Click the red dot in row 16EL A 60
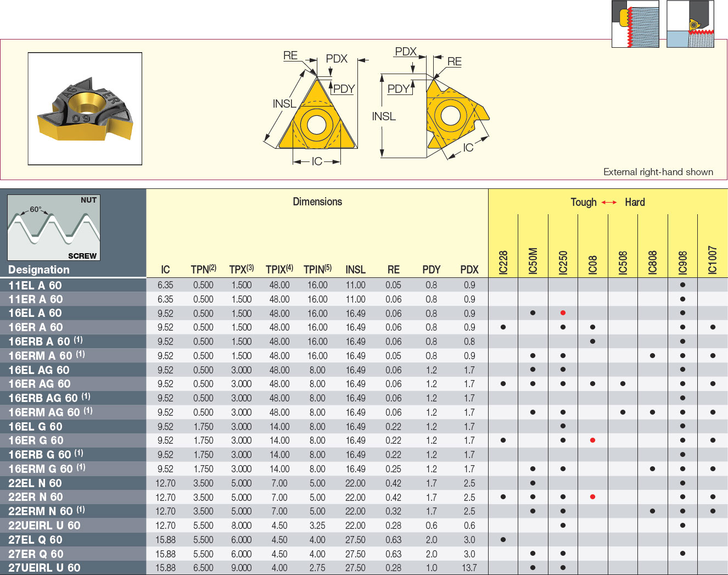Screen dimensions: 728x575 563,313
